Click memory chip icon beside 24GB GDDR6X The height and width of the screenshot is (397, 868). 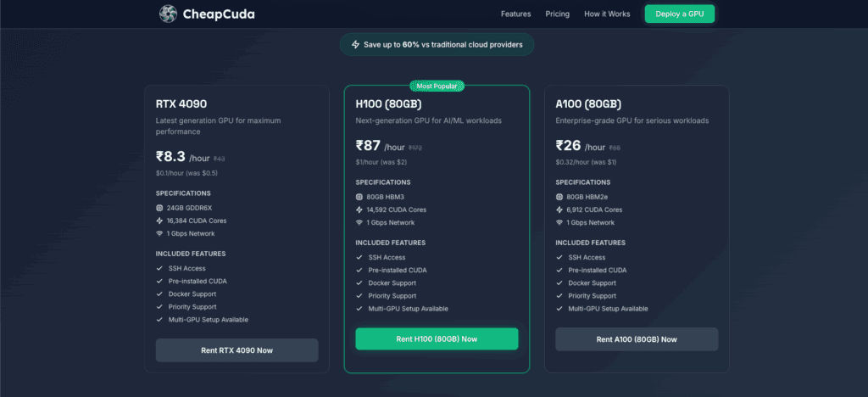click(x=160, y=208)
